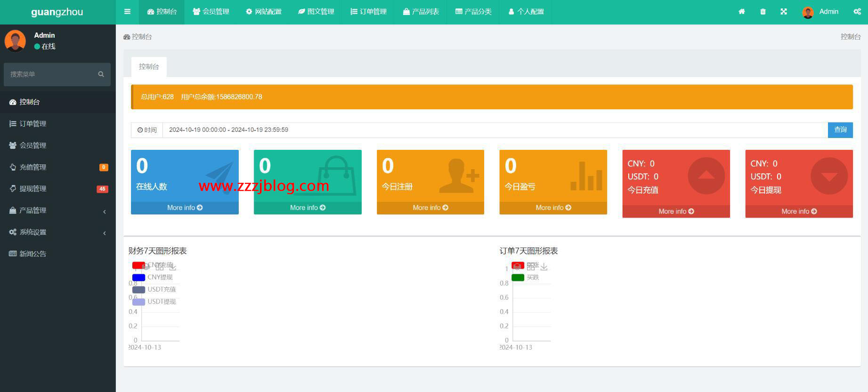Click the download icon on 订单7天图形报表 chart
This screenshot has width=868, height=392.
544,267
